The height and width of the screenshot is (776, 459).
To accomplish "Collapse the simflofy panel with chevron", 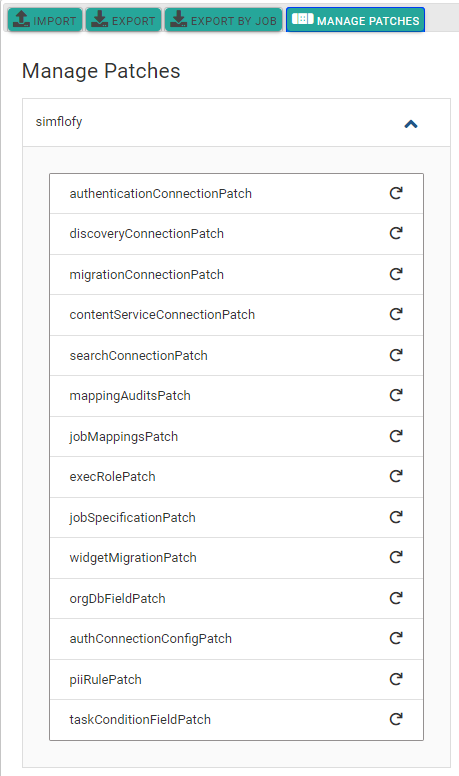I will [x=411, y=124].
